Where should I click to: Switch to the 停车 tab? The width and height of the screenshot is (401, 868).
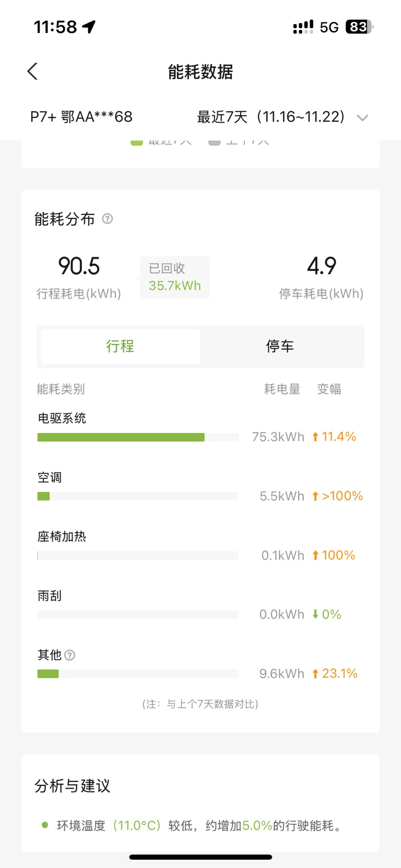[x=280, y=347]
